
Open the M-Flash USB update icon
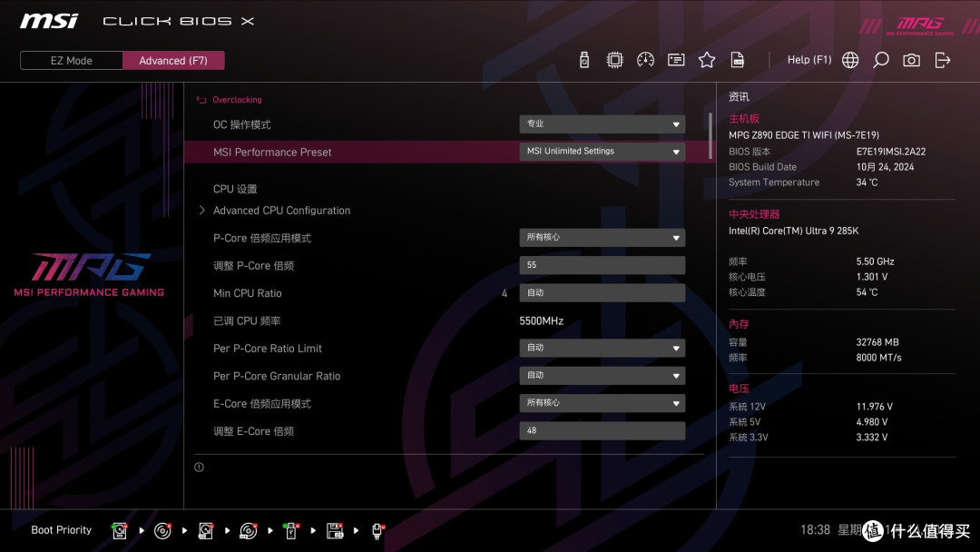pyautogui.click(x=583, y=60)
